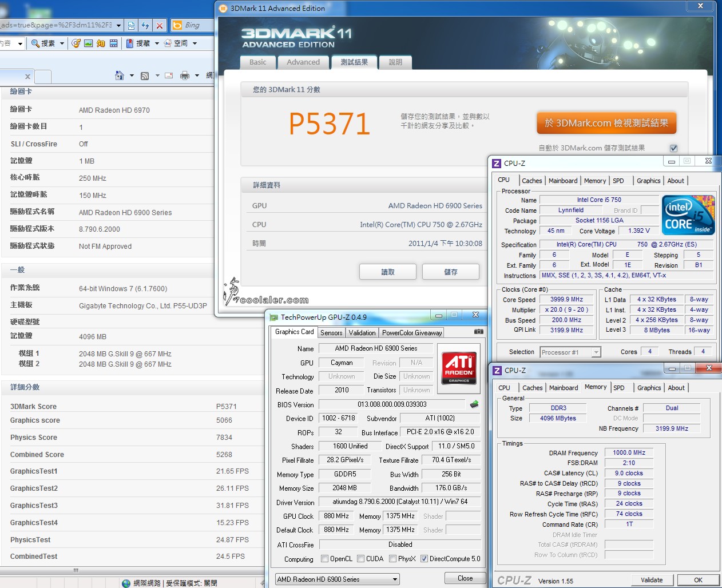Click the 搜藏 bookmark book icon

tap(130, 43)
